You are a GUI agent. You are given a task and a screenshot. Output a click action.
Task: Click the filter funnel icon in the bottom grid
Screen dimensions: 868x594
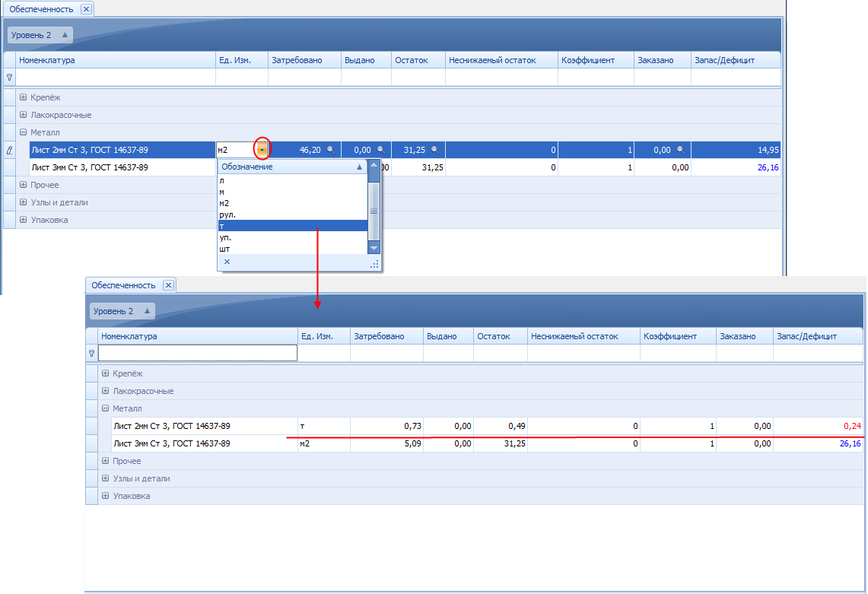pos(92,353)
